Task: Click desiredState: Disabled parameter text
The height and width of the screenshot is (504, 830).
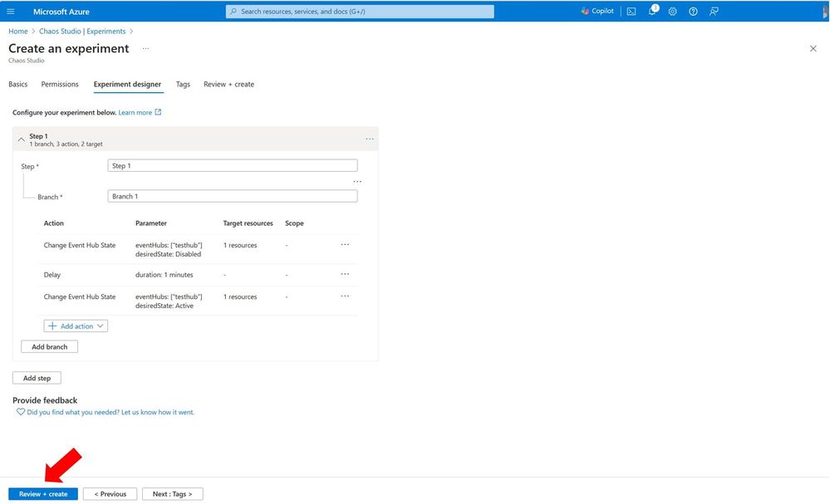Action: pos(169,254)
